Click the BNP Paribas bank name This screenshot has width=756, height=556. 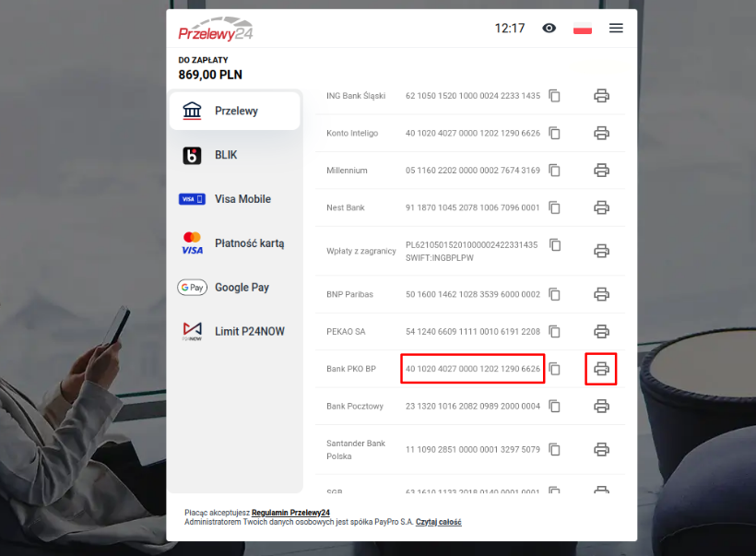click(349, 294)
